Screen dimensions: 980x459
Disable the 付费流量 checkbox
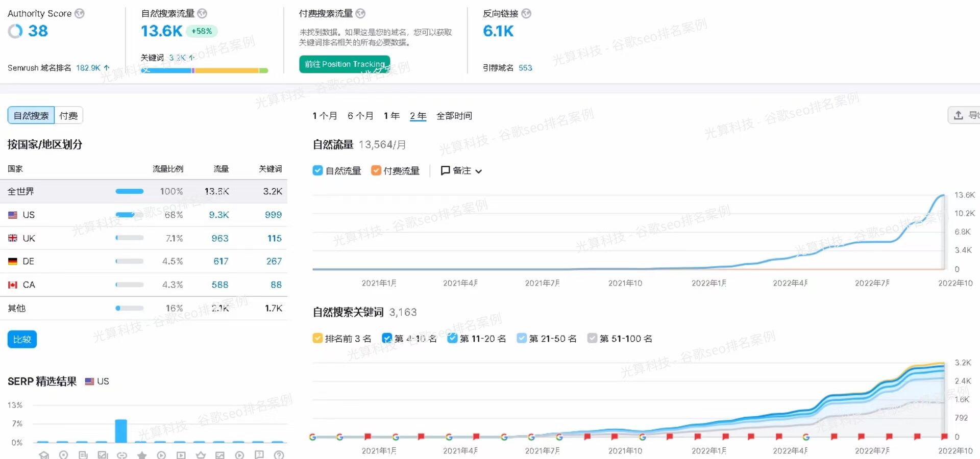pyautogui.click(x=376, y=170)
